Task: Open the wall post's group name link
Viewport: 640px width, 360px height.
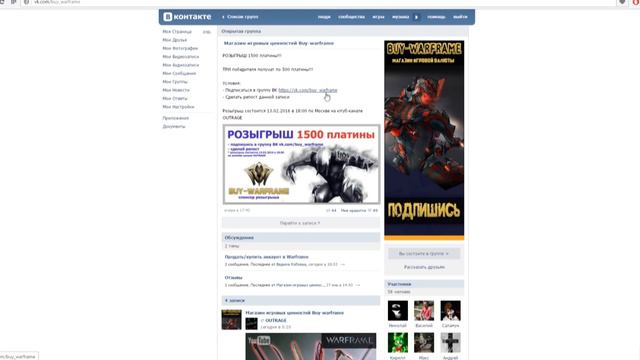Action: (x=295, y=313)
